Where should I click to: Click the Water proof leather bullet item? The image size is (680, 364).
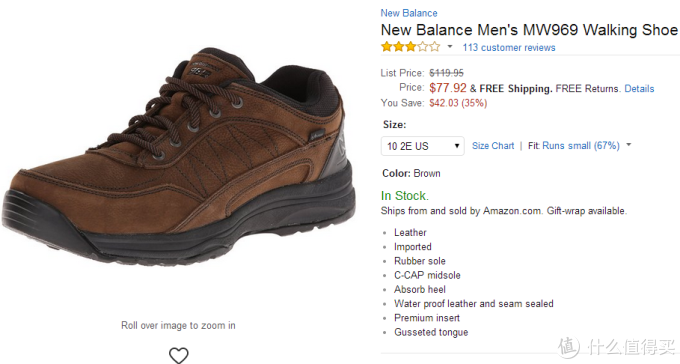[x=474, y=304]
